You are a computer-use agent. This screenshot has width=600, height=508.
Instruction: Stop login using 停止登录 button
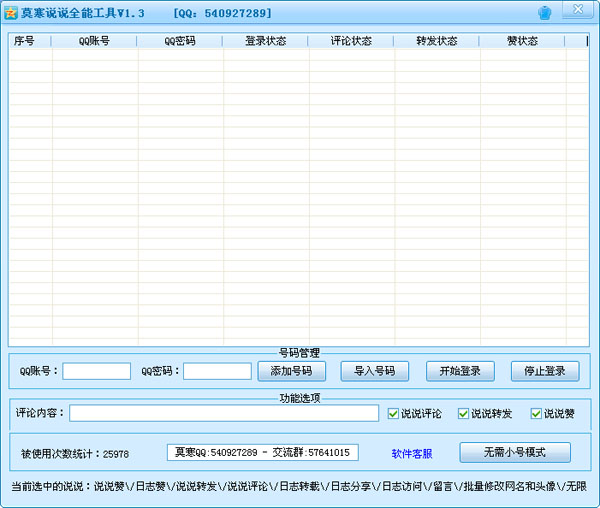point(545,371)
